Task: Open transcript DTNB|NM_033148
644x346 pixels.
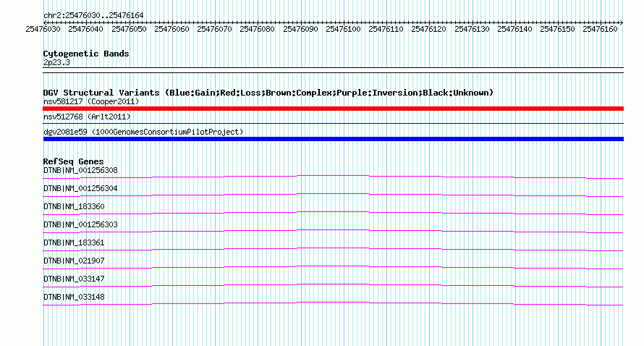Action: [74, 297]
